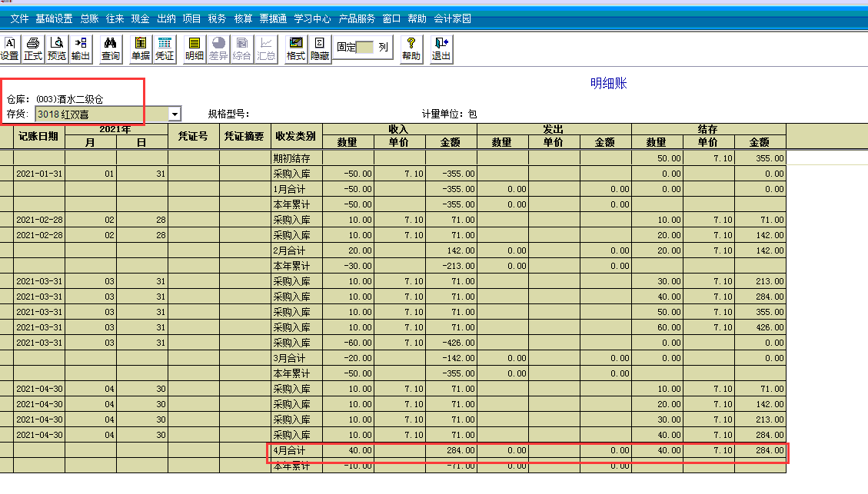This screenshot has height=494, width=868.
Task: Open the 核算 menu
Action: click(x=243, y=18)
